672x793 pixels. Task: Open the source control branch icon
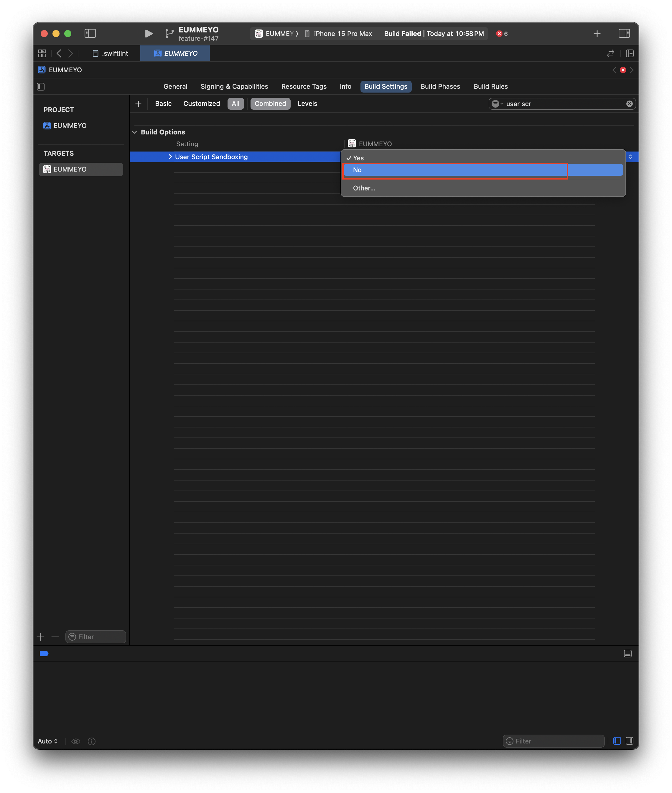[169, 34]
